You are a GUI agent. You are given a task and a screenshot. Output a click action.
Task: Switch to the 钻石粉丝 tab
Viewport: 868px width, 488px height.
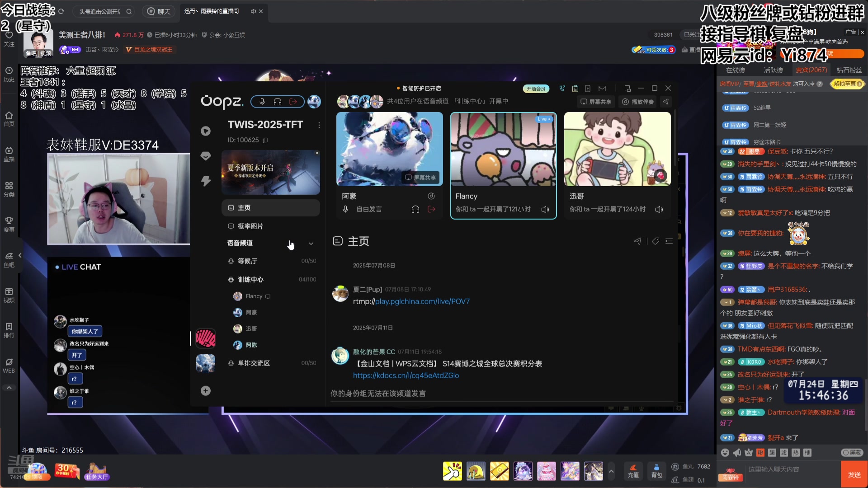pos(849,70)
